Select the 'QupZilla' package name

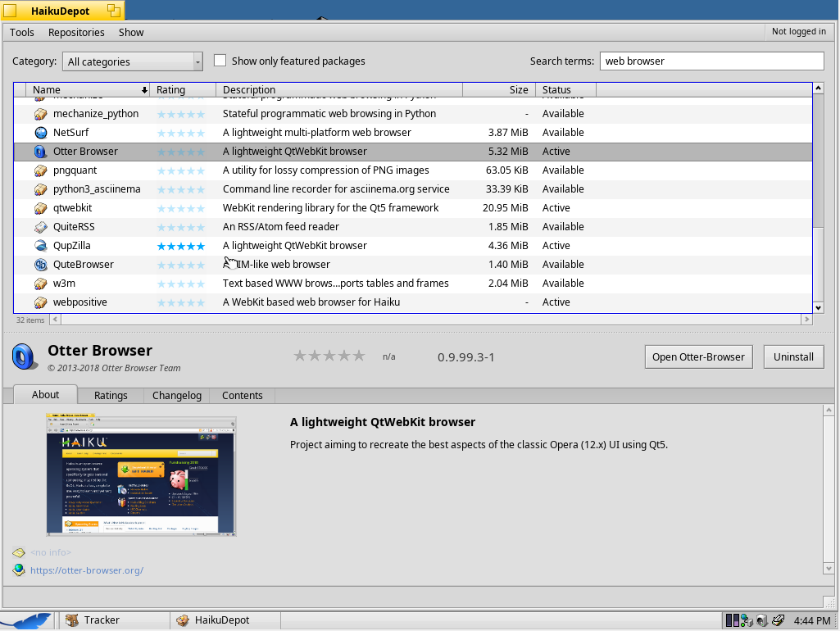click(x=72, y=246)
